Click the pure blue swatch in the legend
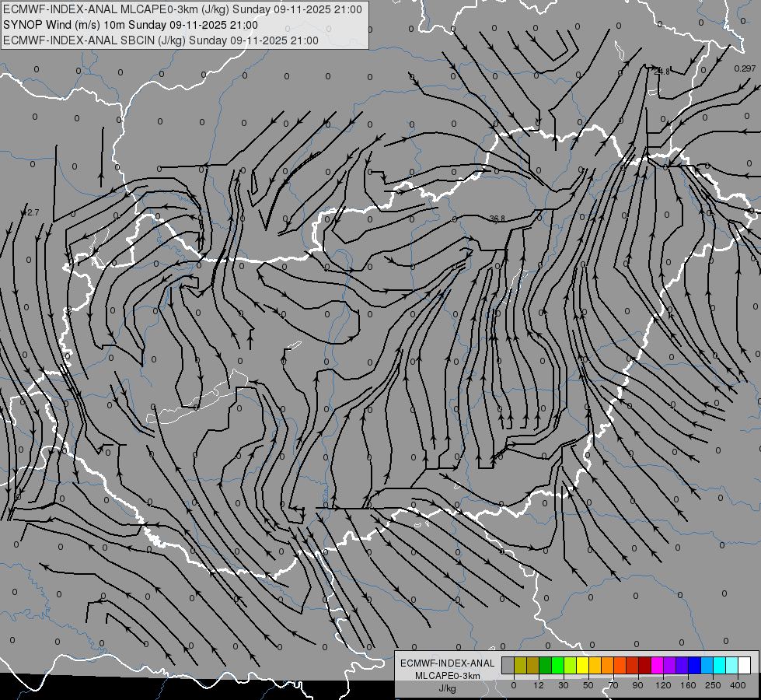761x700 pixels. 694,665
